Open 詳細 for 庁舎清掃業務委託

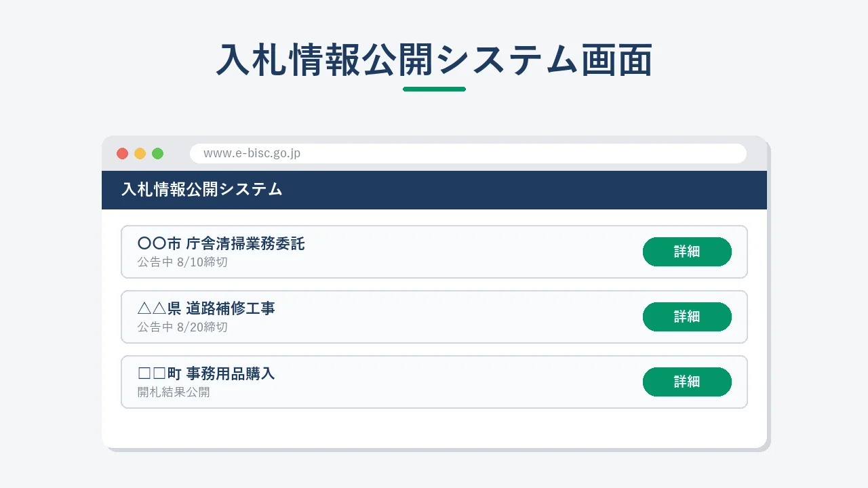[x=687, y=251]
